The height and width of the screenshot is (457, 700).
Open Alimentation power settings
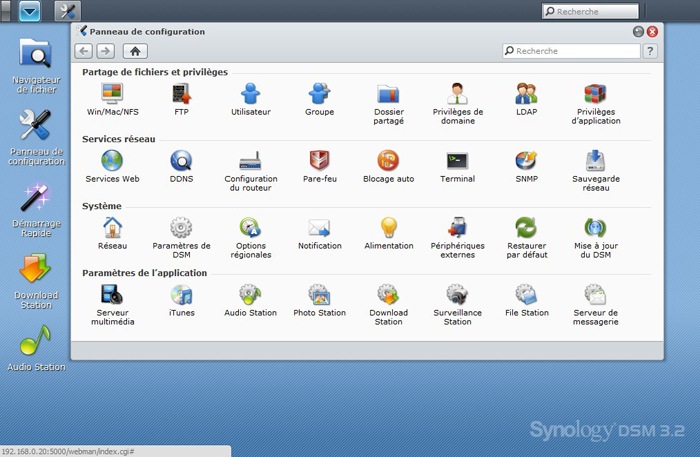pyautogui.click(x=388, y=233)
